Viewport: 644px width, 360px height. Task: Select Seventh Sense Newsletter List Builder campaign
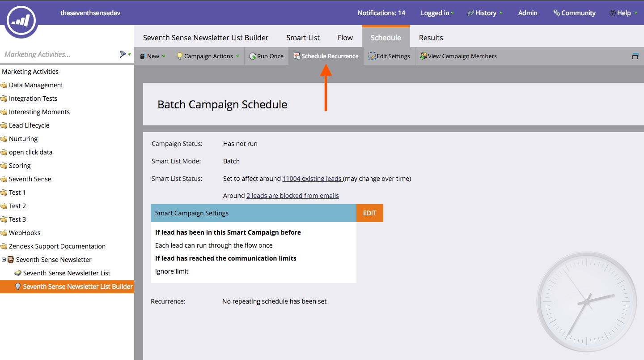point(78,287)
